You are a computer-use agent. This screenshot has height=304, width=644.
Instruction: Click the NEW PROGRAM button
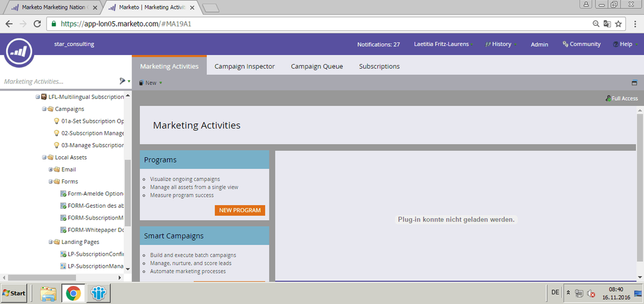click(241, 210)
